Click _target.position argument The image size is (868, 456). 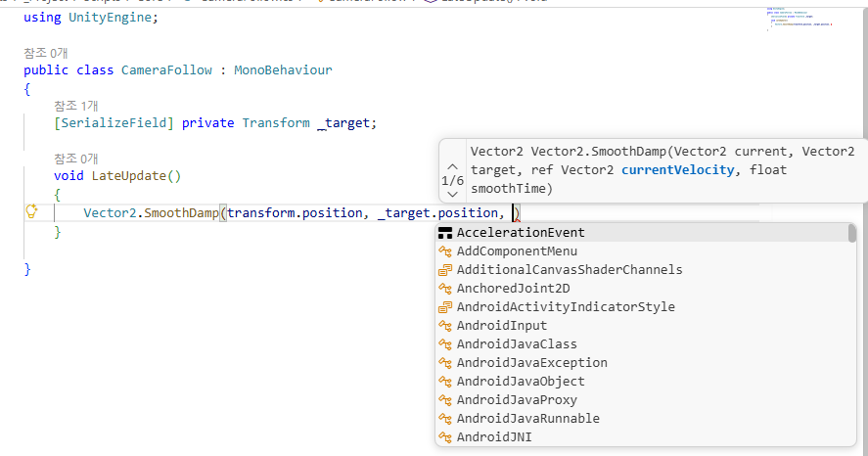(x=437, y=213)
